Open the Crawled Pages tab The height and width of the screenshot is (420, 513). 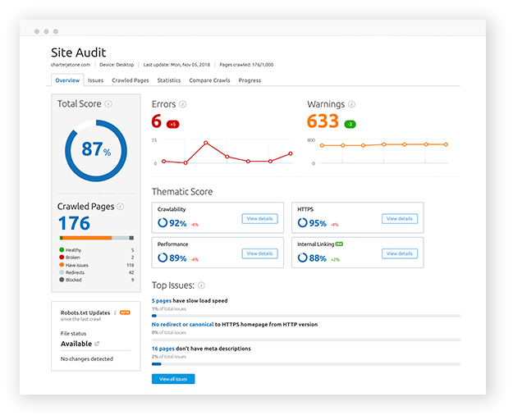pos(131,80)
